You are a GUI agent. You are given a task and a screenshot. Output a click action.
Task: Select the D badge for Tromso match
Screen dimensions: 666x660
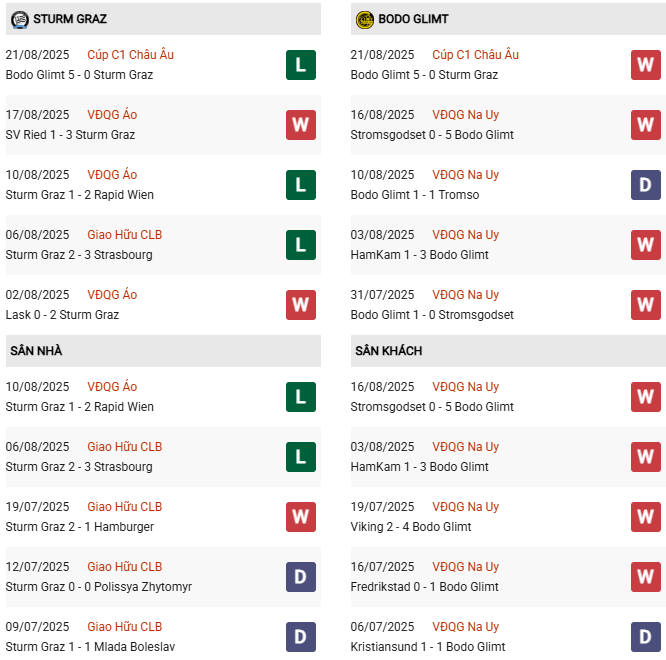(x=645, y=185)
